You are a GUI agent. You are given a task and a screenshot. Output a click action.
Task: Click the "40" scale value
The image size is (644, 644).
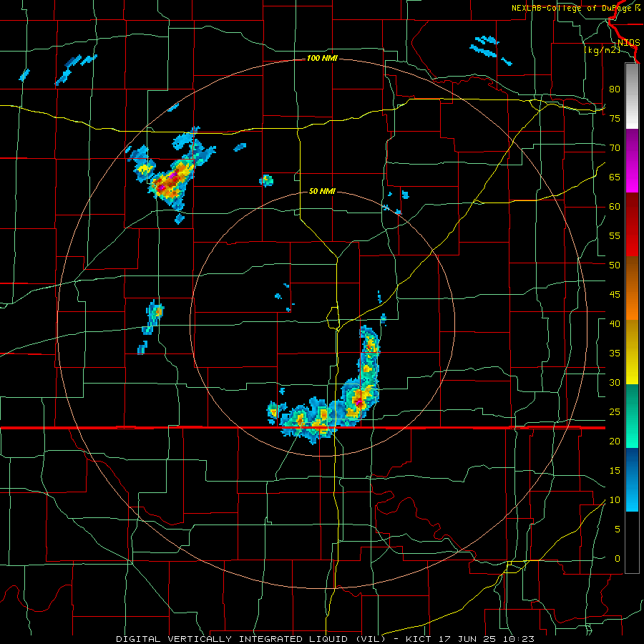pos(615,324)
